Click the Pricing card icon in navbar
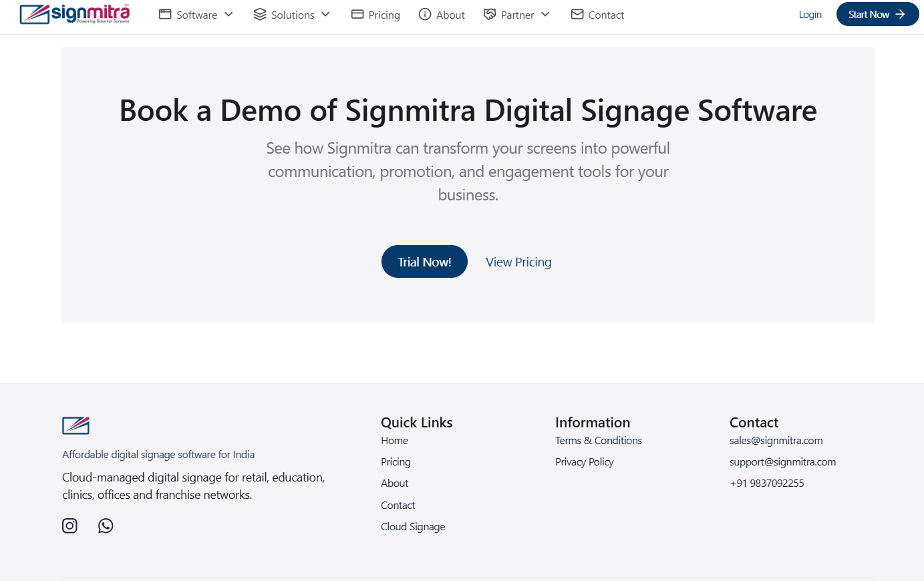 click(357, 14)
